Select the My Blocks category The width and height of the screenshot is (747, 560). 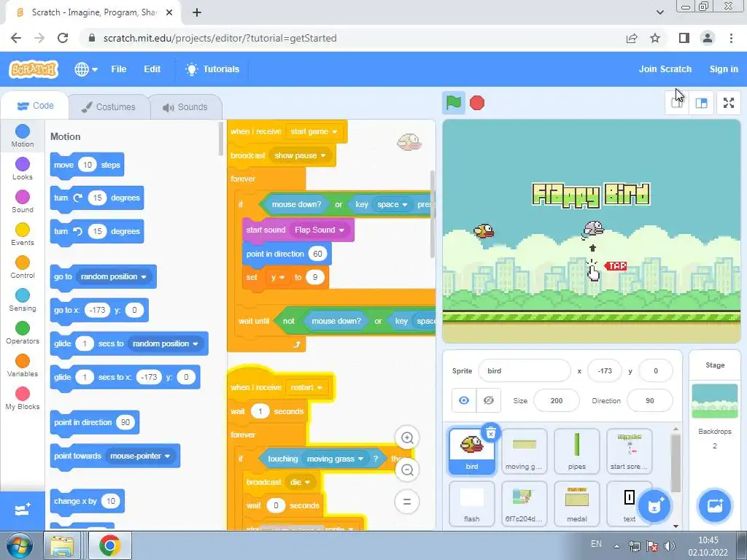pyautogui.click(x=23, y=399)
